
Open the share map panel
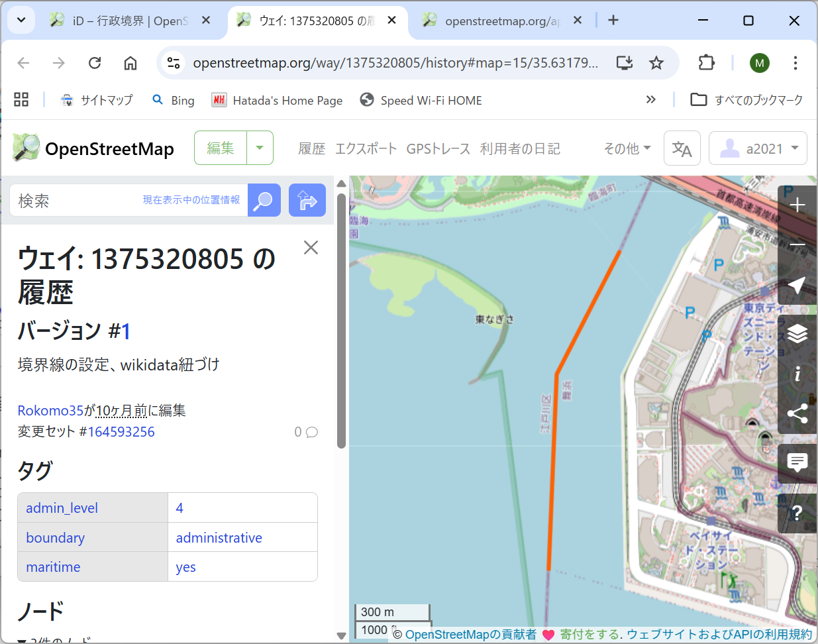point(797,414)
